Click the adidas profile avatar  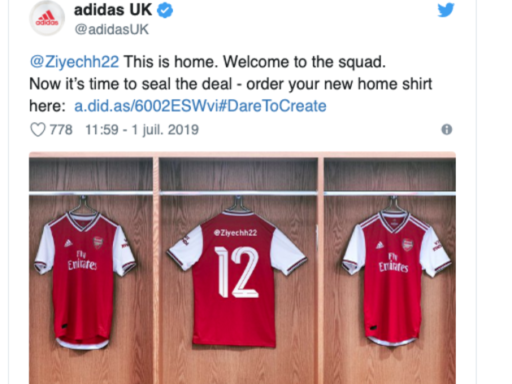47,18
